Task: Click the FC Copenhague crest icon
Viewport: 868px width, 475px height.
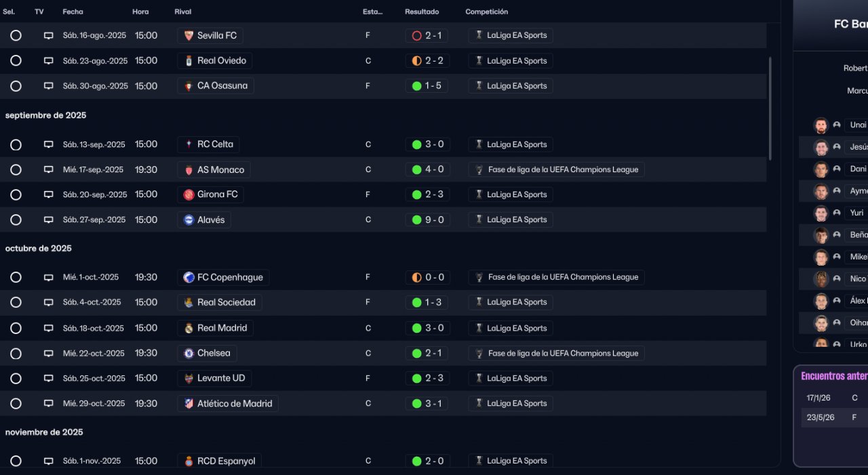Action: tap(189, 277)
